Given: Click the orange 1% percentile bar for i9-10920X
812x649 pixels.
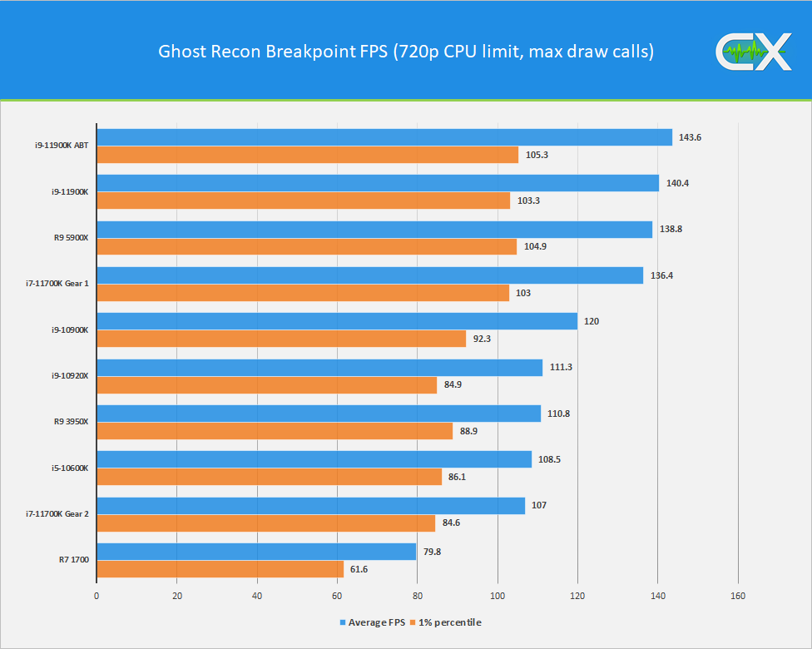Looking at the screenshot, I should (267, 385).
